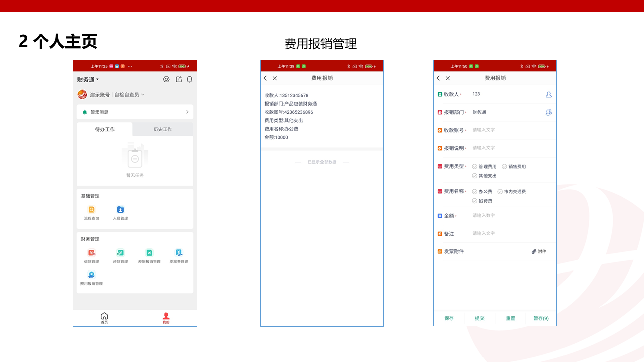Screen dimensions: 644x362
Task: Click the 提交 button
Action: (479, 318)
